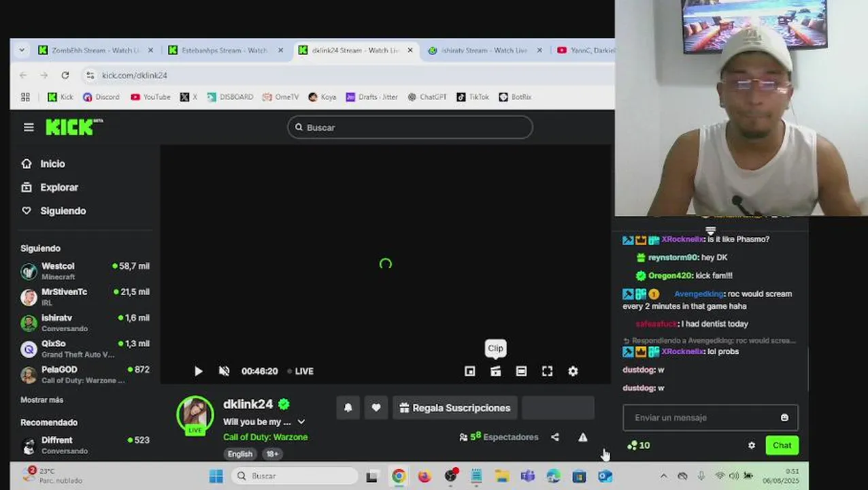
Task: Click the KICK logo
Action: point(73,127)
